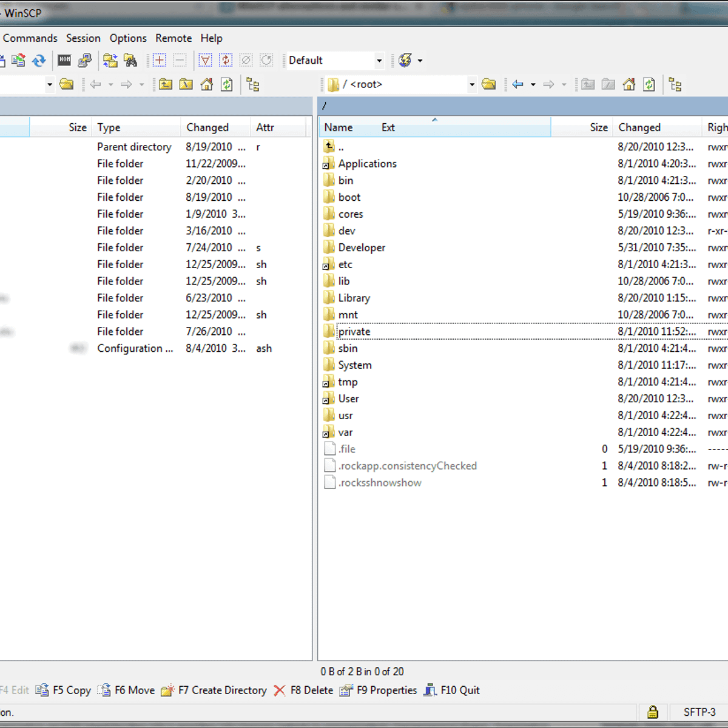Refresh the remote panel directory listing
This screenshot has height=728, width=728.
pos(649,84)
